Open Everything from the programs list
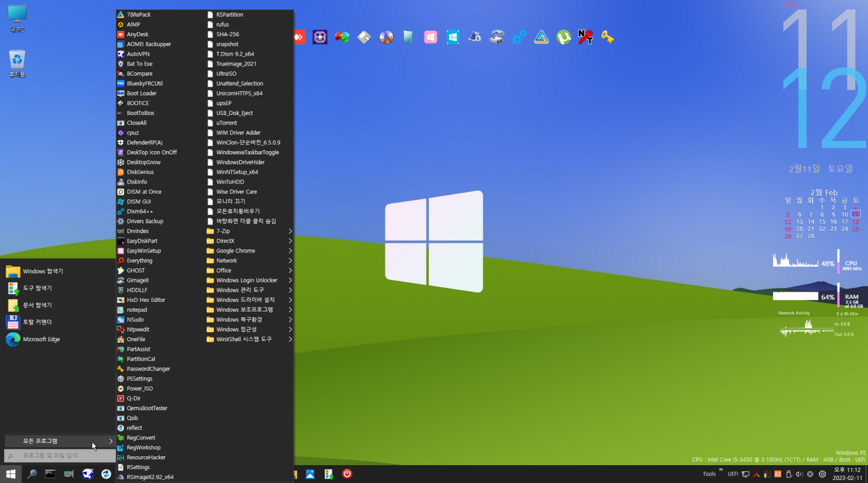 point(160,261)
